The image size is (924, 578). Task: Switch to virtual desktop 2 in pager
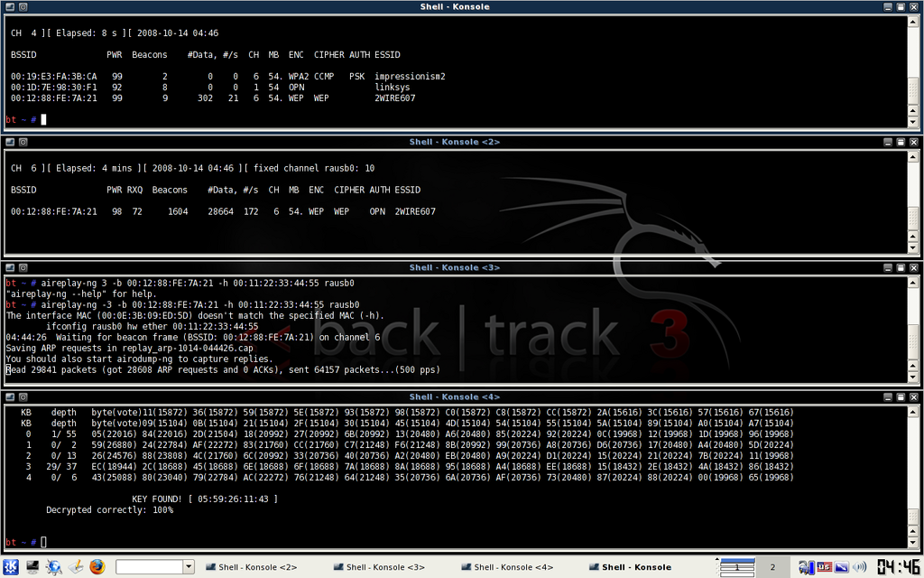(772, 567)
